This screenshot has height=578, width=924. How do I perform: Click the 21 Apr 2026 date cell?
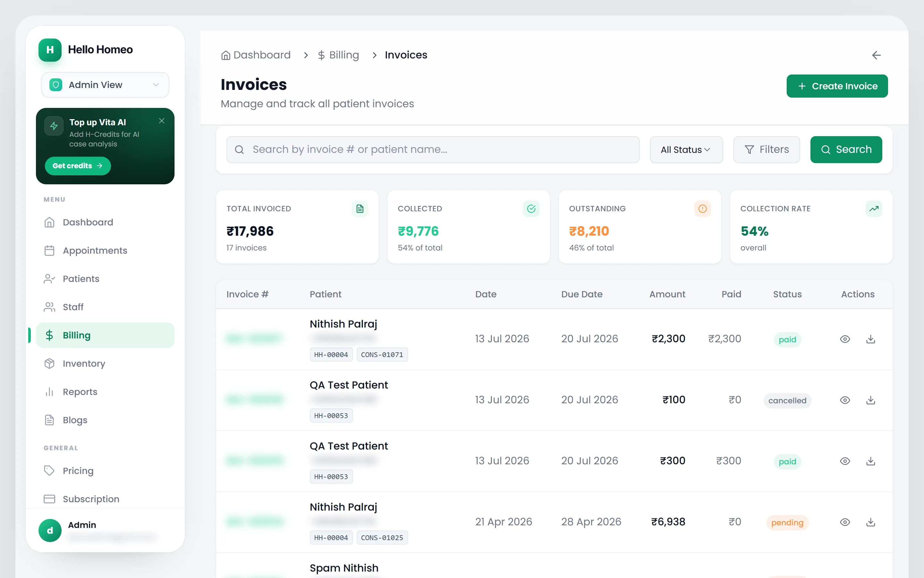503,522
